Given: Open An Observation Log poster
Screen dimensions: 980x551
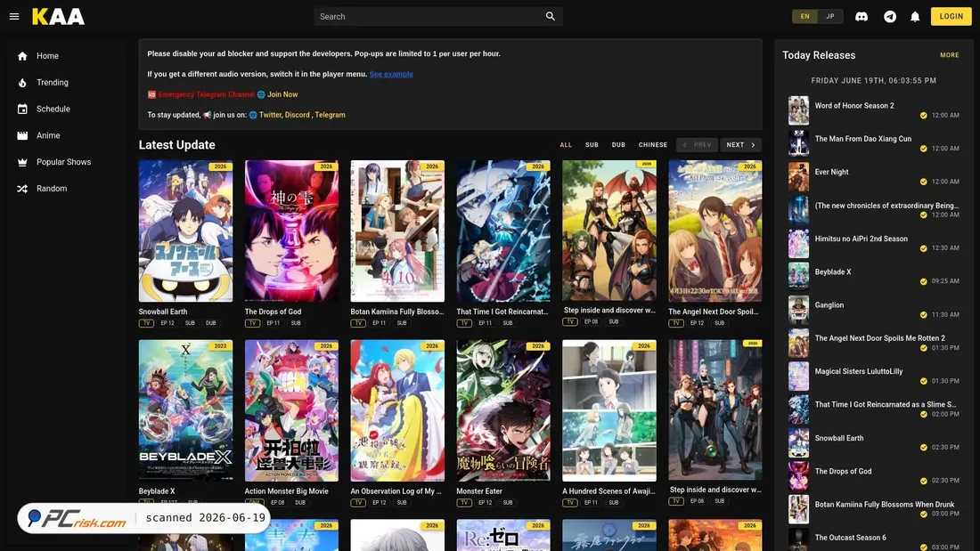Looking at the screenshot, I should [x=397, y=410].
